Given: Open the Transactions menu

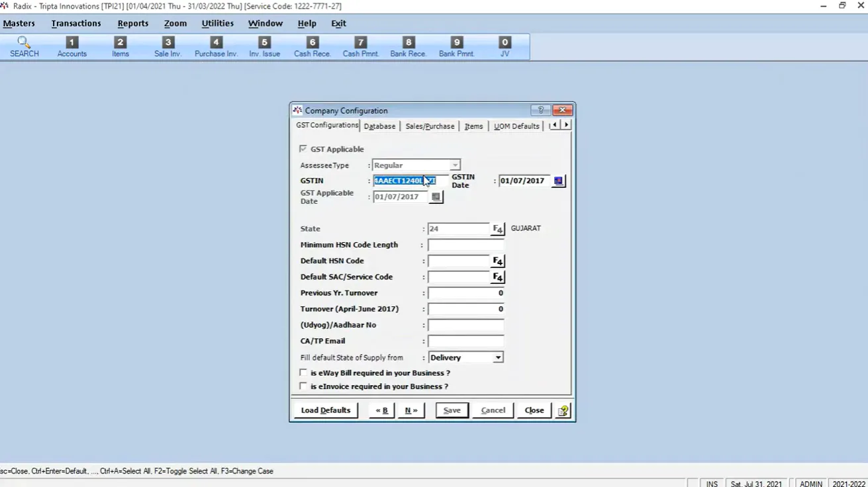Looking at the screenshot, I should [x=76, y=23].
